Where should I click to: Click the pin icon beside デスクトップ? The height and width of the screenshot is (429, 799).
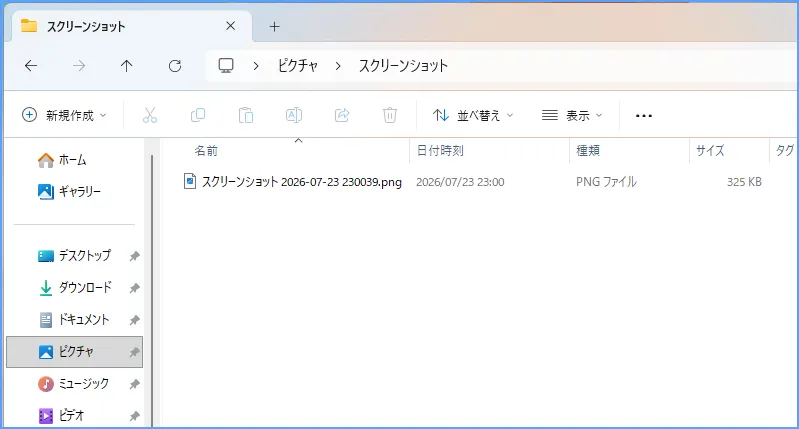click(134, 256)
